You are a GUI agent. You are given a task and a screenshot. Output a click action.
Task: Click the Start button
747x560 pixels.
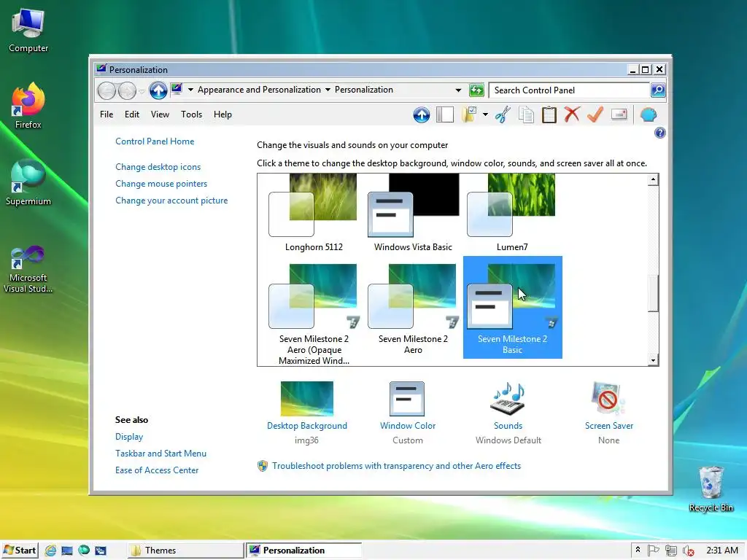click(20, 551)
